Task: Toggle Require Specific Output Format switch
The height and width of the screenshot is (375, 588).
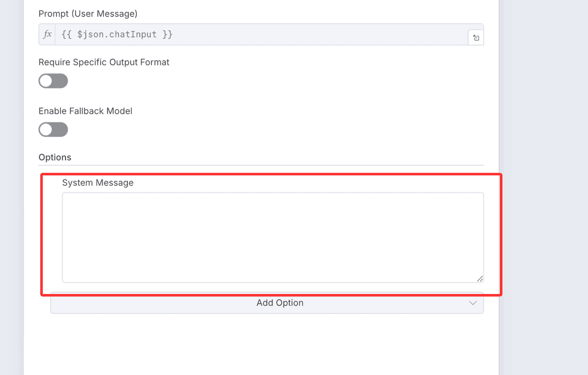Action: (53, 81)
